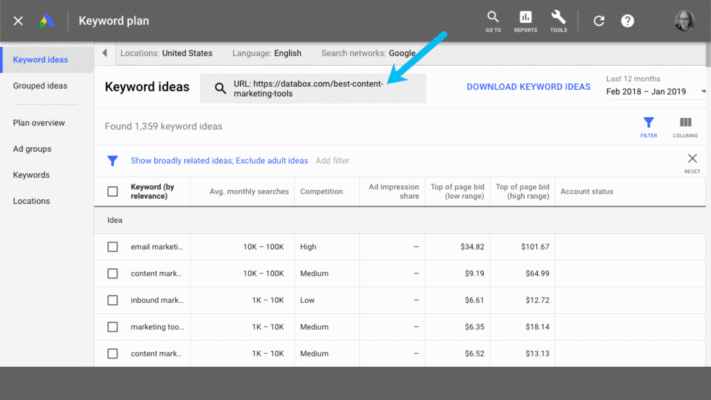Click the 'Low' competition value
The width and height of the screenshot is (711, 400).
[307, 300]
